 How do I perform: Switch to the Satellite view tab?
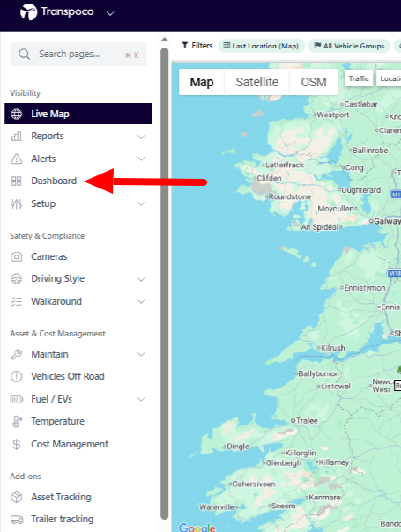coord(257,82)
